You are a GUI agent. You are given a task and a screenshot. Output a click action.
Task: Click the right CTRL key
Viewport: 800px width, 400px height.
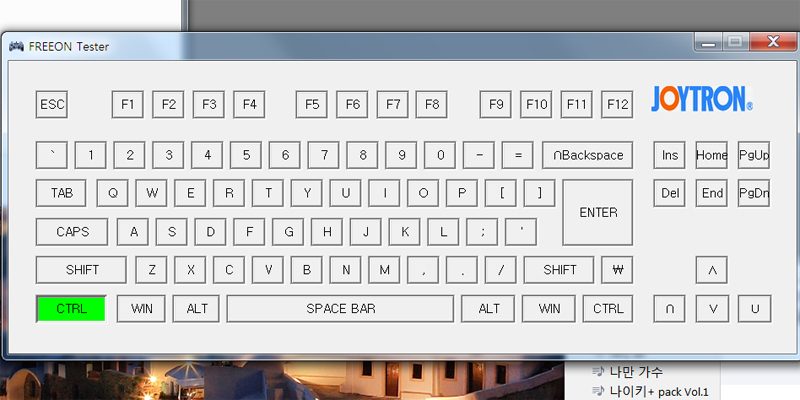(x=608, y=309)
